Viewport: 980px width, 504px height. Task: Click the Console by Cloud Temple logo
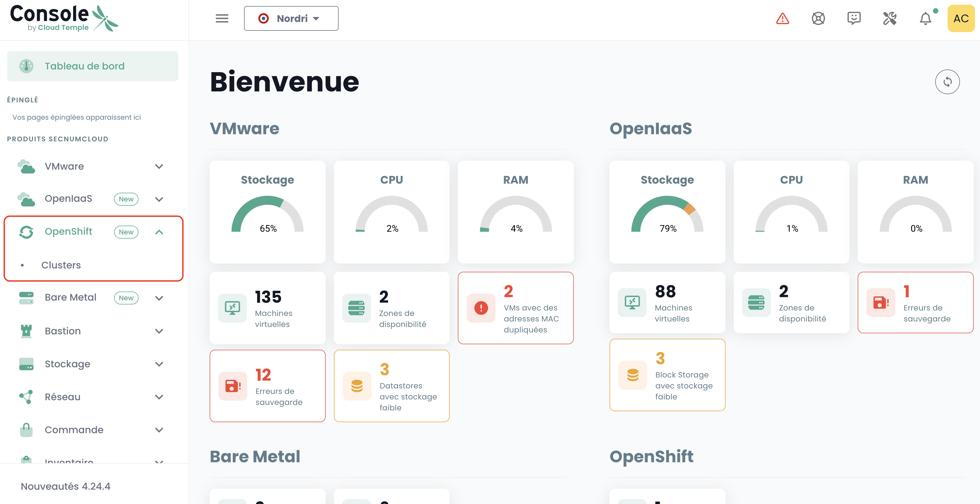pyautogui.click(x=64, y=18)
